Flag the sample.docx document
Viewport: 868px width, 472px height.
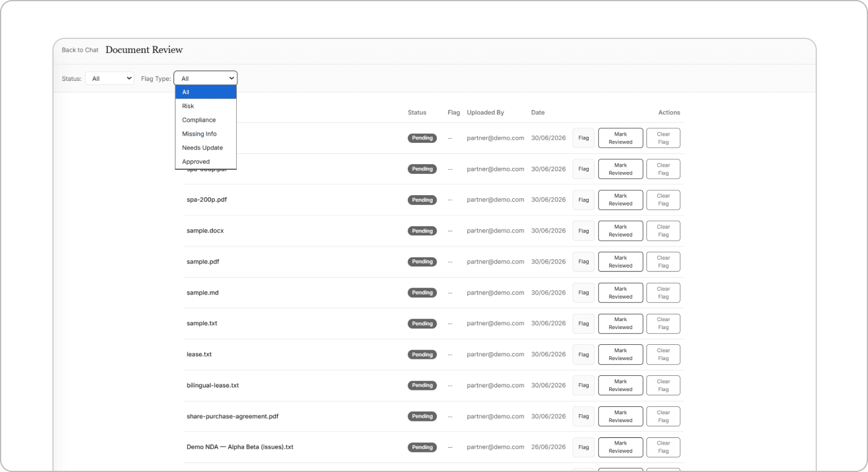point(584,231)
